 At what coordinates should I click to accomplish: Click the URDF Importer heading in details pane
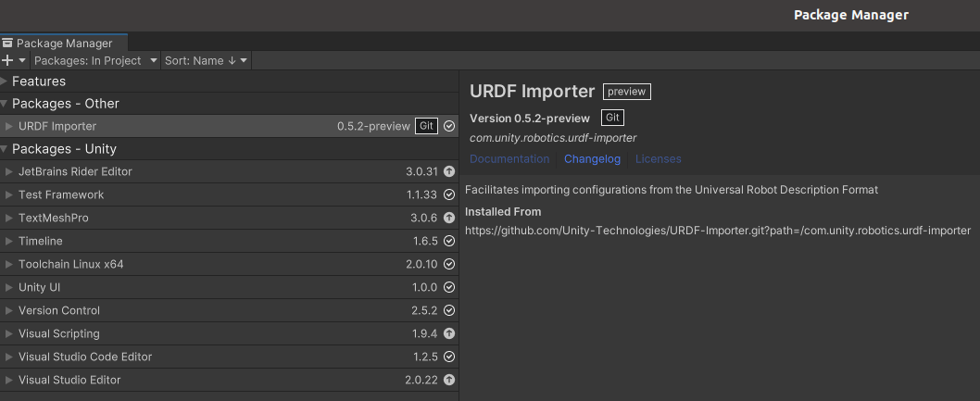pos(532,91)
